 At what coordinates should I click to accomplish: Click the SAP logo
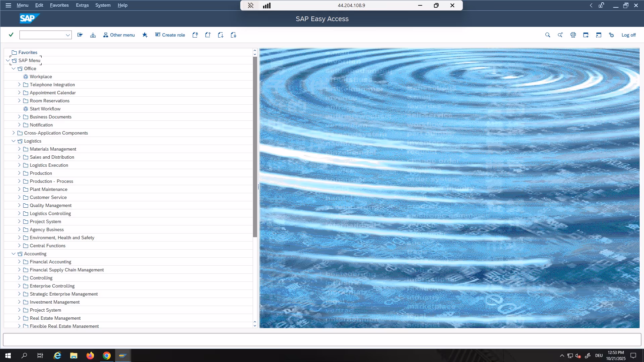(29, 19)
